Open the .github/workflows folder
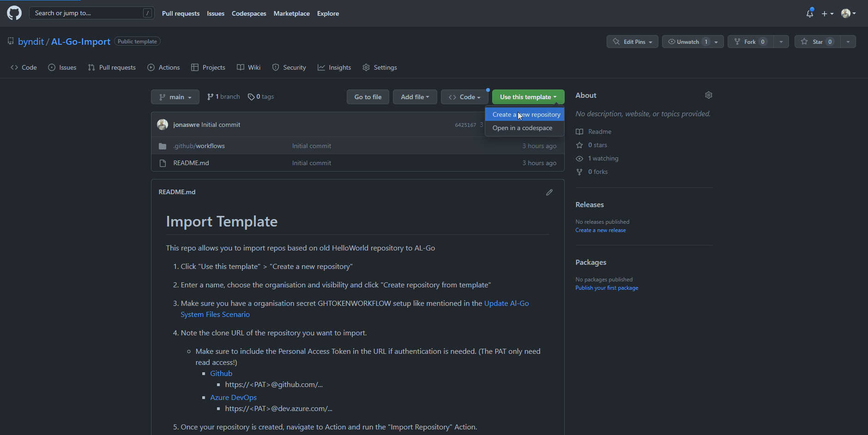This screenshot has height=435, width=868. [x=199, y=146]
